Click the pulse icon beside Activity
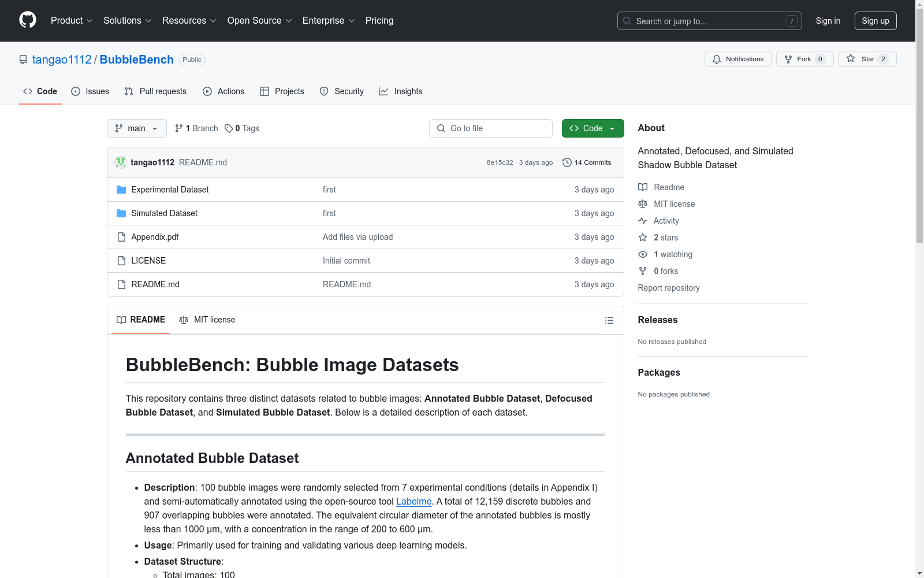 pos(643,221)
